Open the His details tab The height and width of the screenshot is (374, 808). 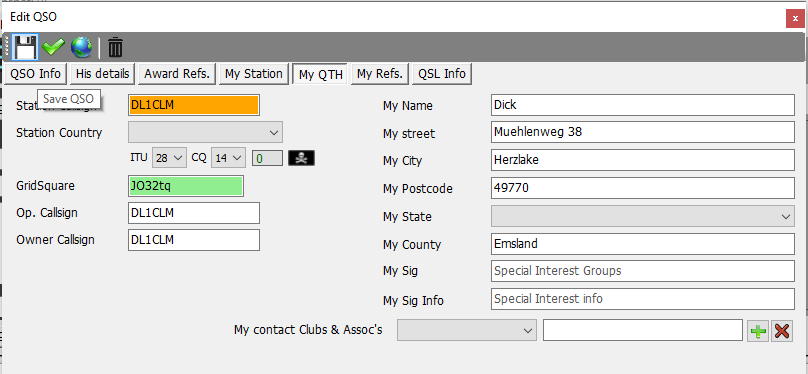(103, 74)
